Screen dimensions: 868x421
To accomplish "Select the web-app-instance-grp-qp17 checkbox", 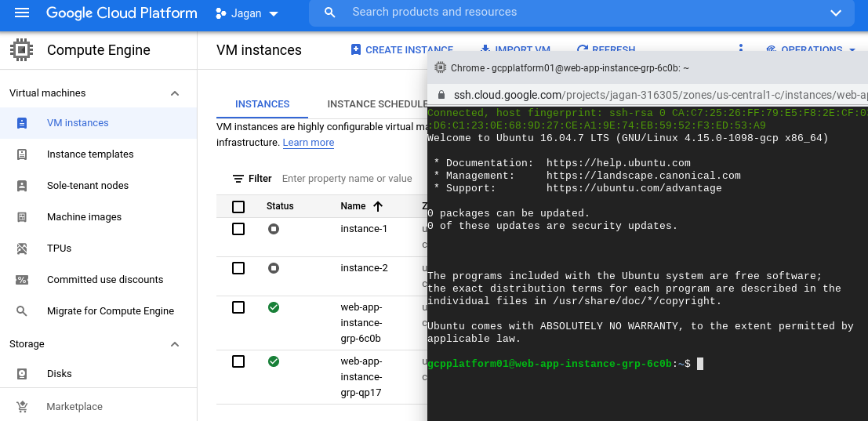I will (238, 361).
